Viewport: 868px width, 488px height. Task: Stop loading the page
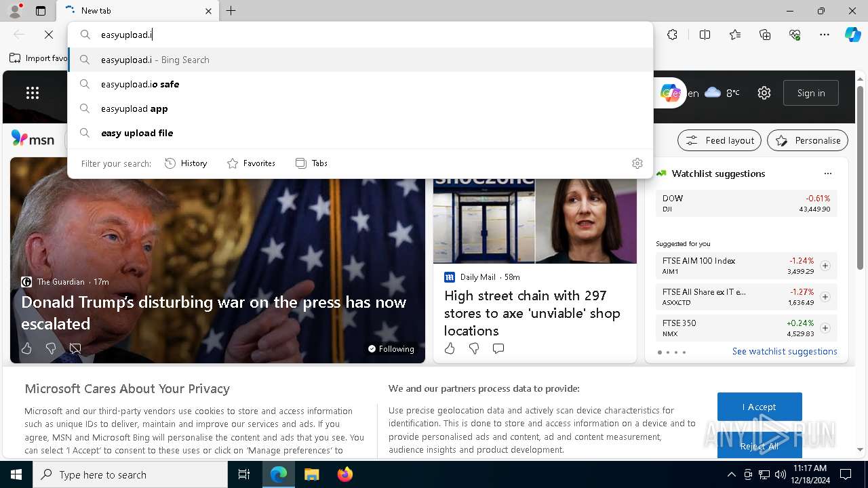49,35
